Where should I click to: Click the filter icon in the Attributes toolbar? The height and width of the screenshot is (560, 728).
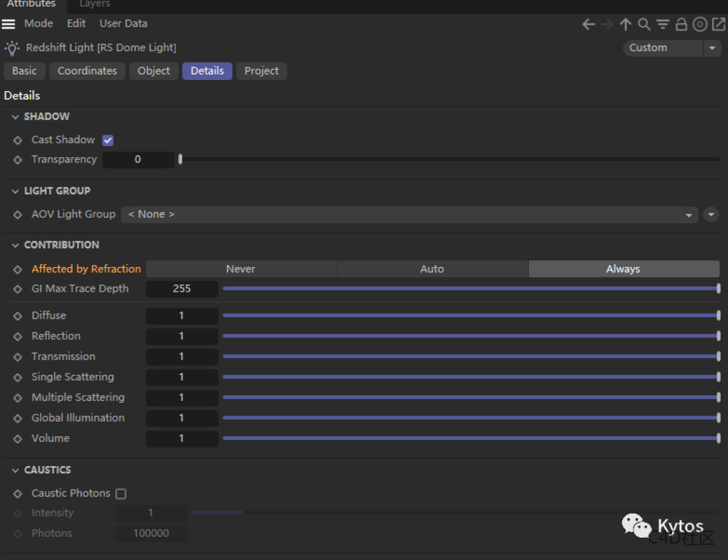click(662, 24)
